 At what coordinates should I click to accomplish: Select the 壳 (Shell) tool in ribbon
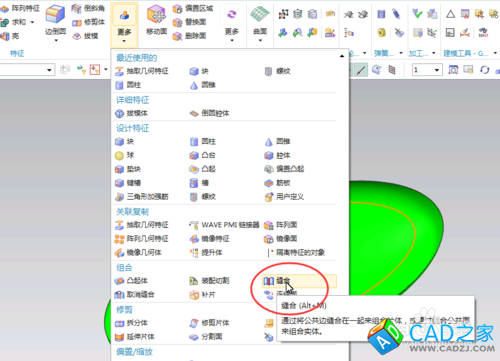click(x=10, y=36)
